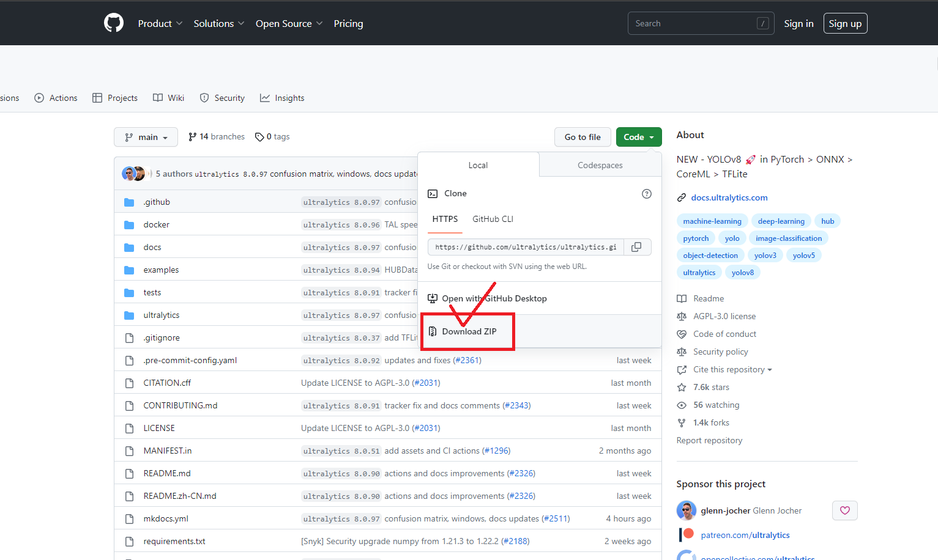The width and height of the screenshot is (938, 560).
Task: Click the Go to file button
Action: pos(583,137)
